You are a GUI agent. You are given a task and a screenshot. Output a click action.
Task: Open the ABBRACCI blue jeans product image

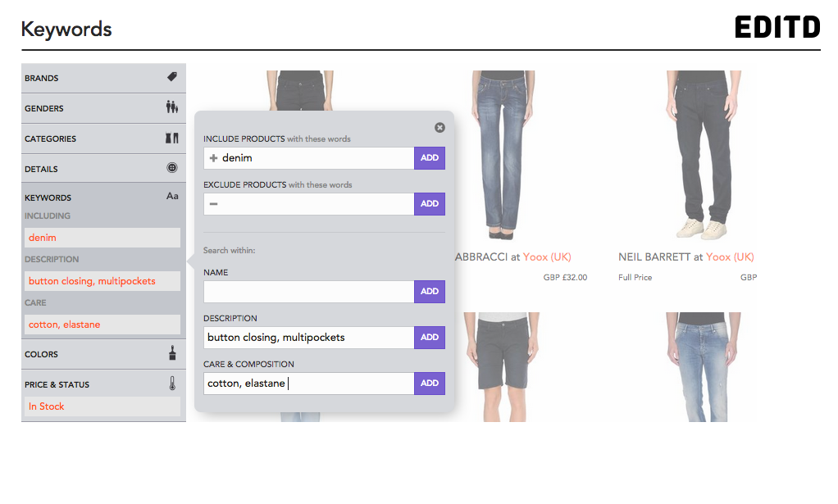pyautogui.click(x=503, y=155)
